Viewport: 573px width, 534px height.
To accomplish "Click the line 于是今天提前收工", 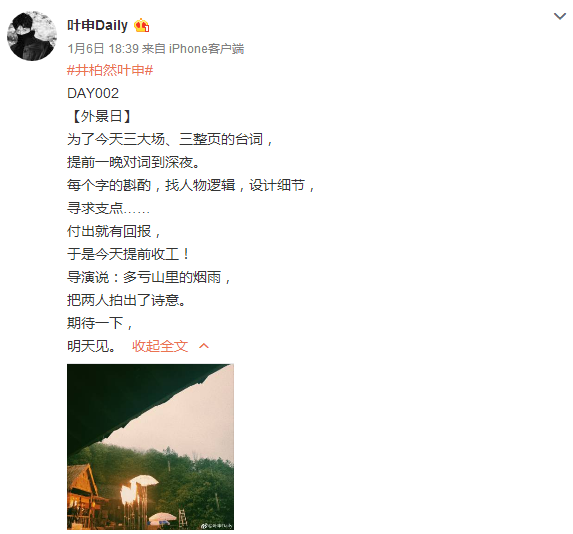I will point(128,254).
